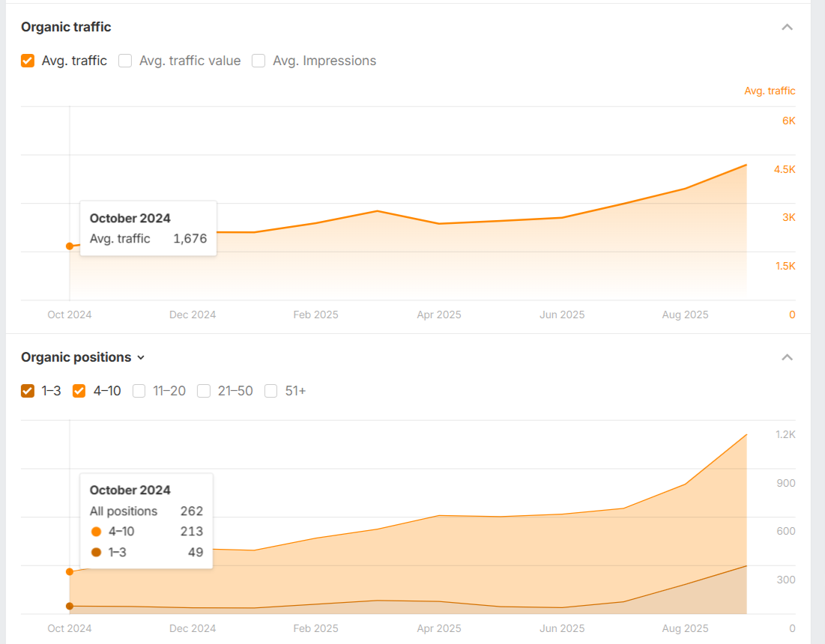Click Apr 2025 label on positions chart axis
The image size is (825, 644).
tap(438, 628)
